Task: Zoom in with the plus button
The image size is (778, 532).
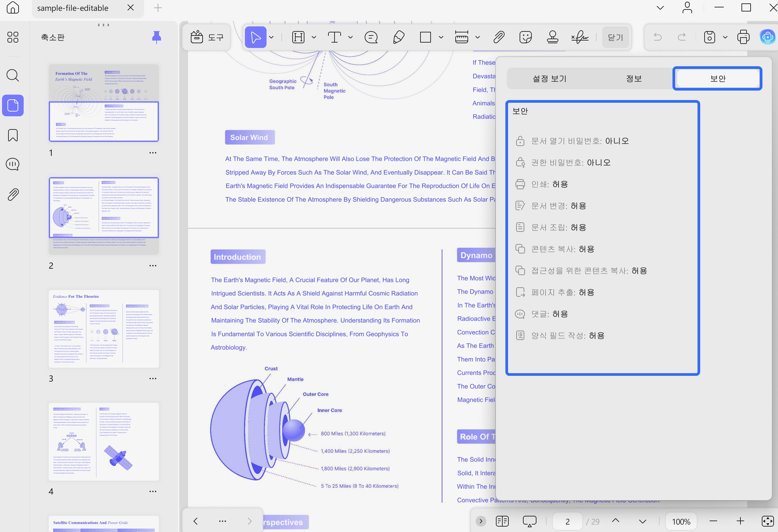Action: coord(740,521)
